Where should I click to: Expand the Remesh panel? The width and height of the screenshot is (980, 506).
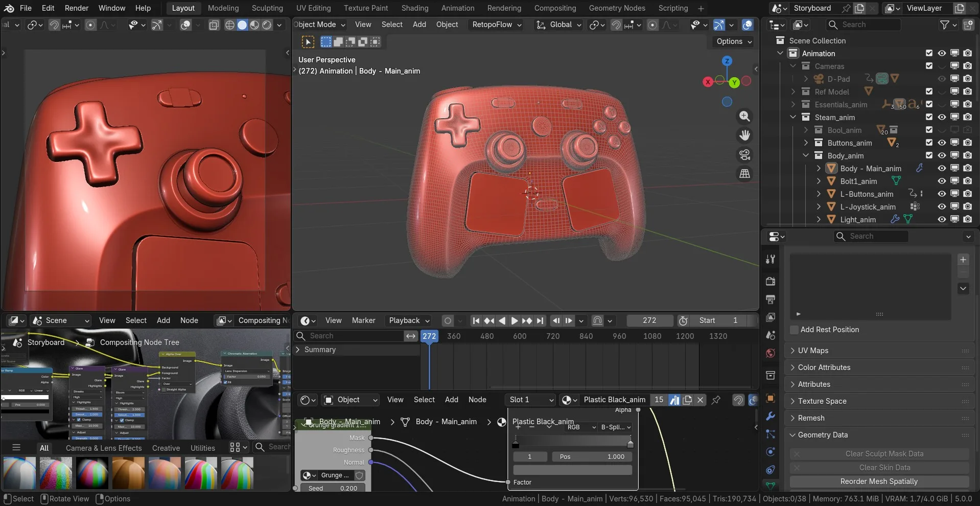coord(879,418)
